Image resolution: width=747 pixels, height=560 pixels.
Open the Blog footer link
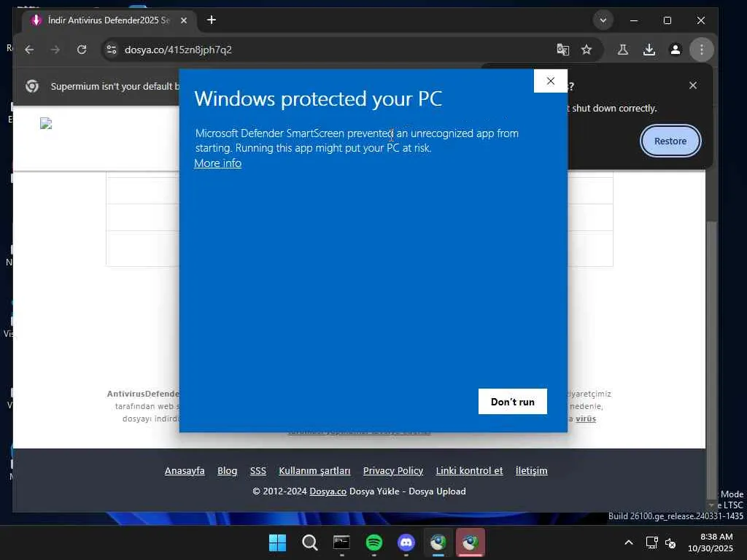pyautogui.click(x=228, y=470)
